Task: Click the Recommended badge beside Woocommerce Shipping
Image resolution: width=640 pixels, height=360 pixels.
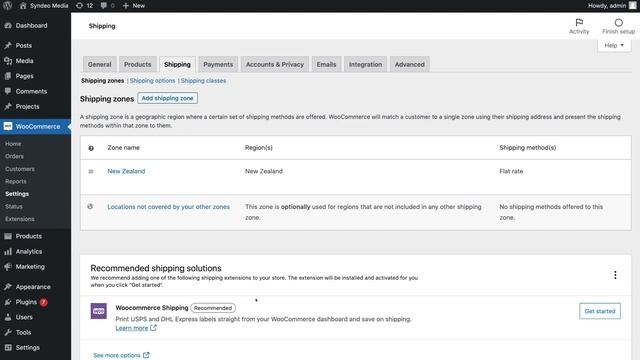Action: point(213,308)
